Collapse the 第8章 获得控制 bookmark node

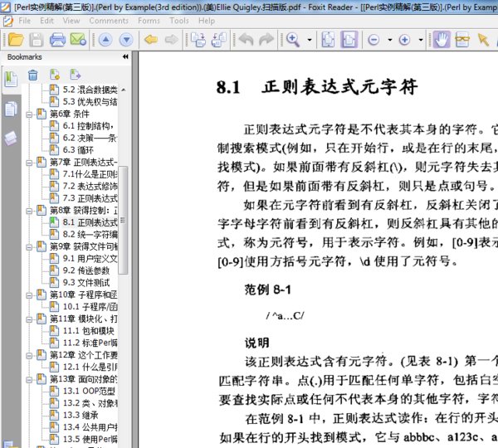(x=29, y=211)
